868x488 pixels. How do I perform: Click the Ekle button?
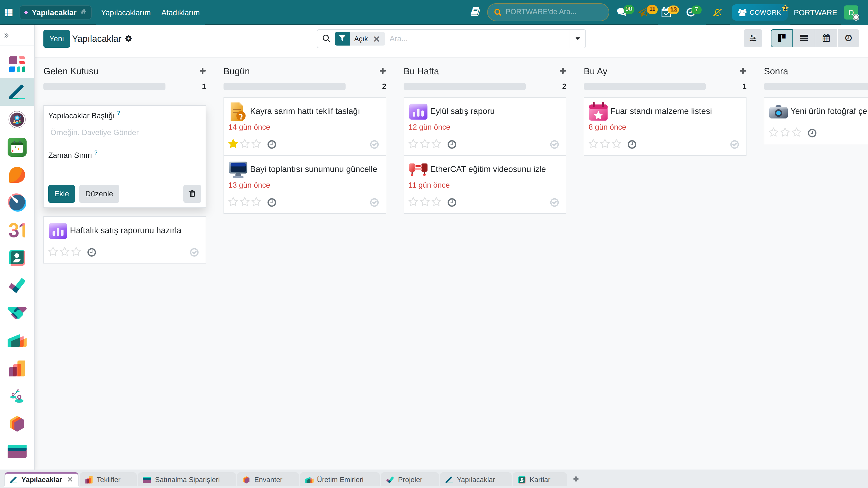point(61,194)
